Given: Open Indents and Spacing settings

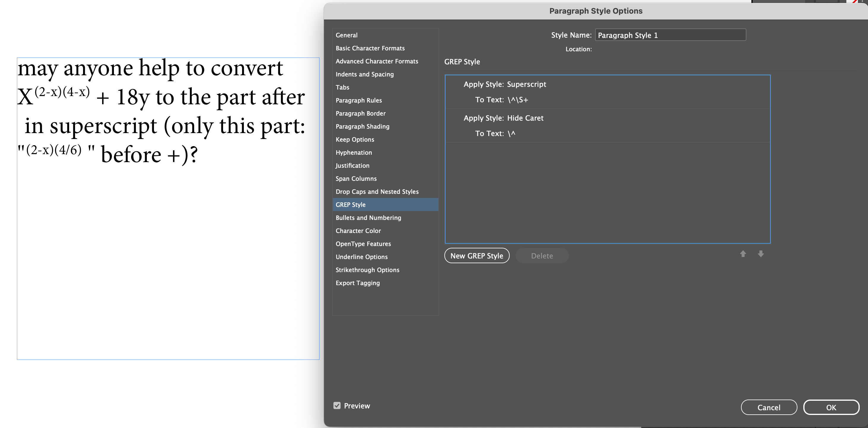Looking at the screenshot, I should pyautogui.click(x=364, y=74).
